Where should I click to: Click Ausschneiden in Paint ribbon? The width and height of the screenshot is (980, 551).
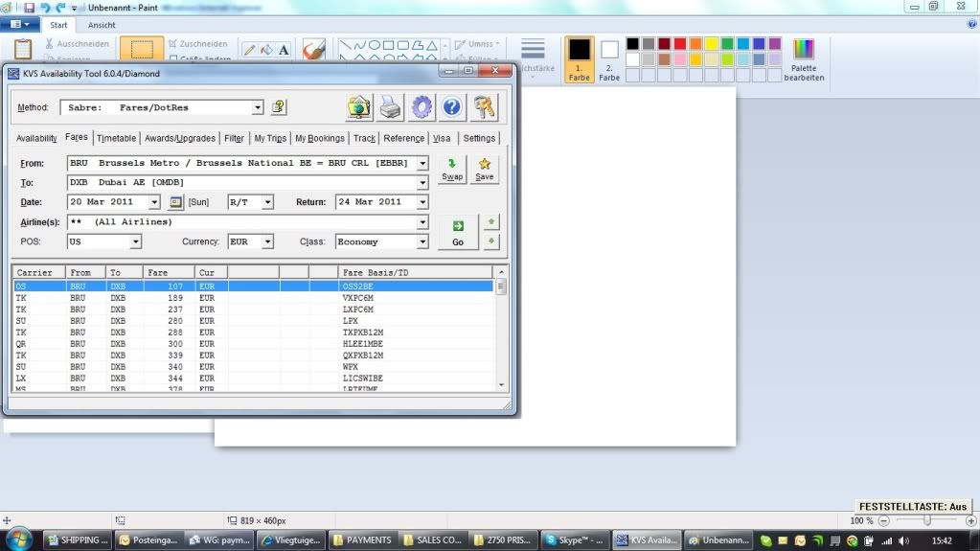(x=78, y=44)
